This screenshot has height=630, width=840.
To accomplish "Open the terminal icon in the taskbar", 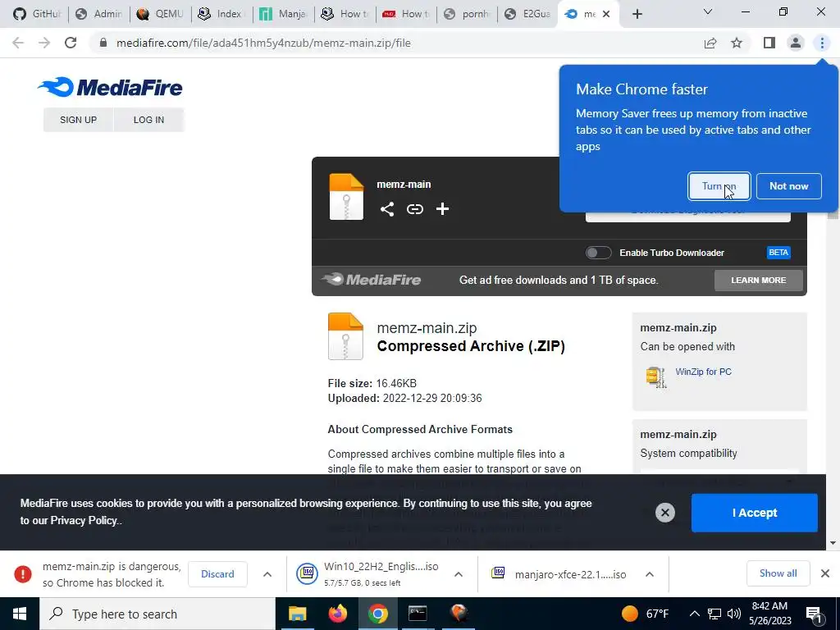I will point(418,614).
